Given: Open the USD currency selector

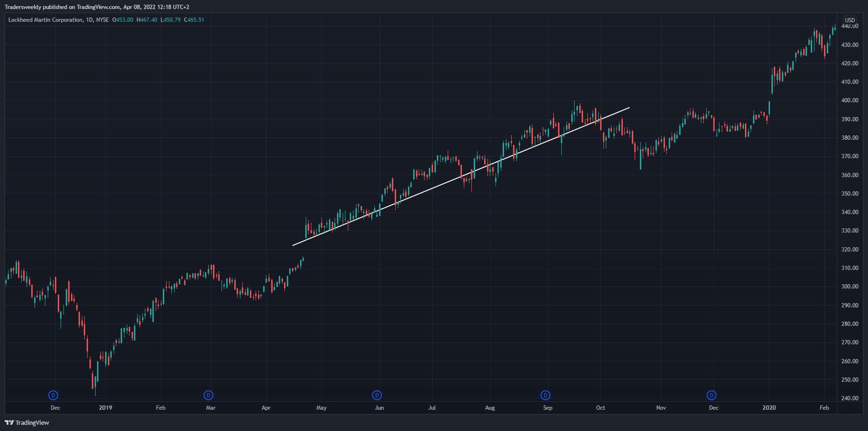Looking at the screenshot, I should click(x=850, y=20).
